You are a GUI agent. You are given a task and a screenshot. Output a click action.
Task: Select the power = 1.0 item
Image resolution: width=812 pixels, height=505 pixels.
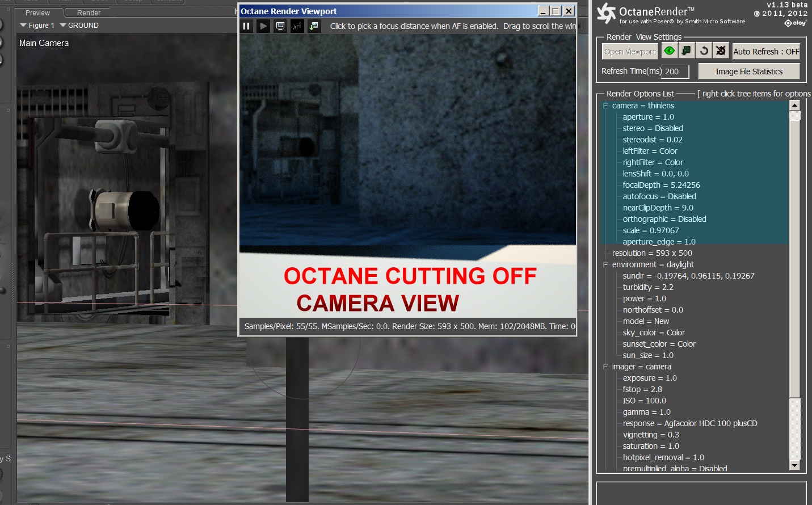point(645,298)
